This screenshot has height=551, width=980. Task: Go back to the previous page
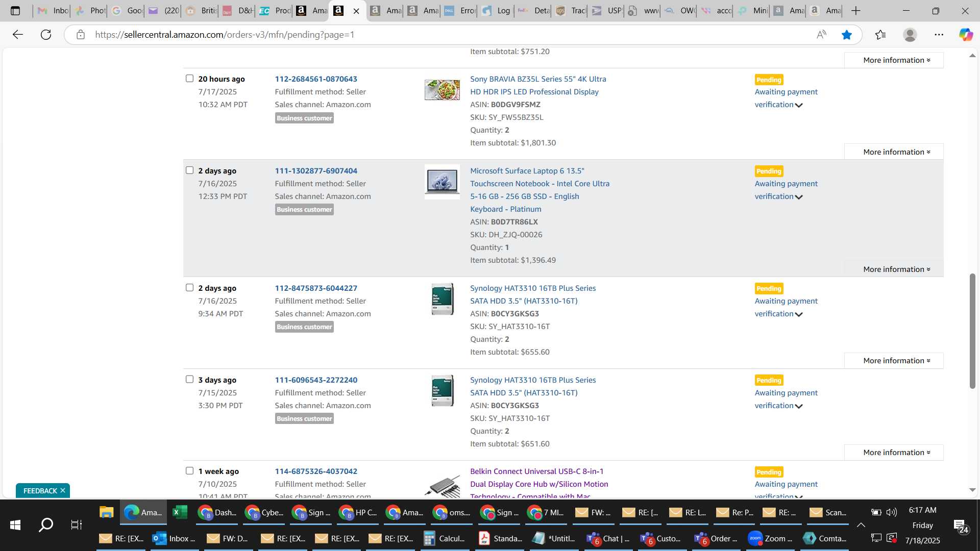click(x=18, y=35)
